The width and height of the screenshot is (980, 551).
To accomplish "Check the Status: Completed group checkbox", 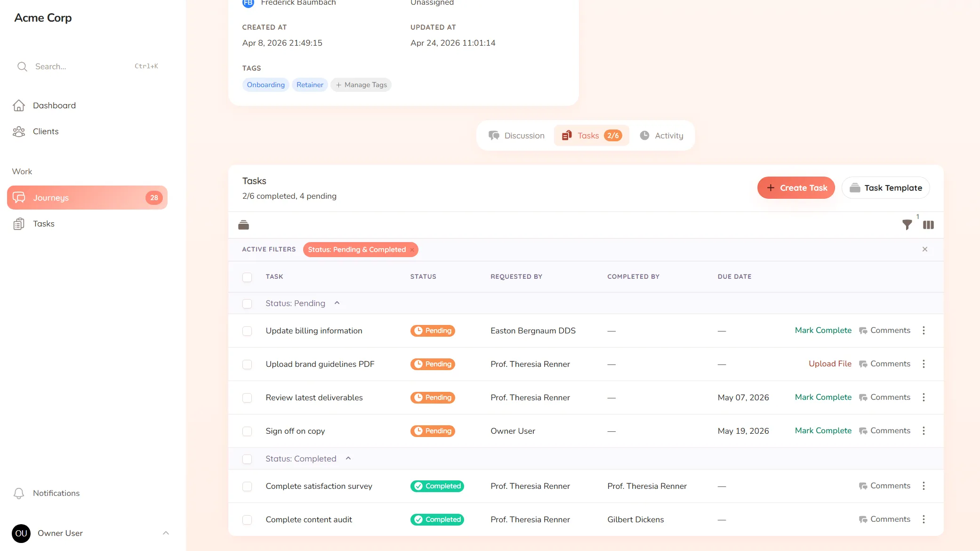I will coord(247,459).
